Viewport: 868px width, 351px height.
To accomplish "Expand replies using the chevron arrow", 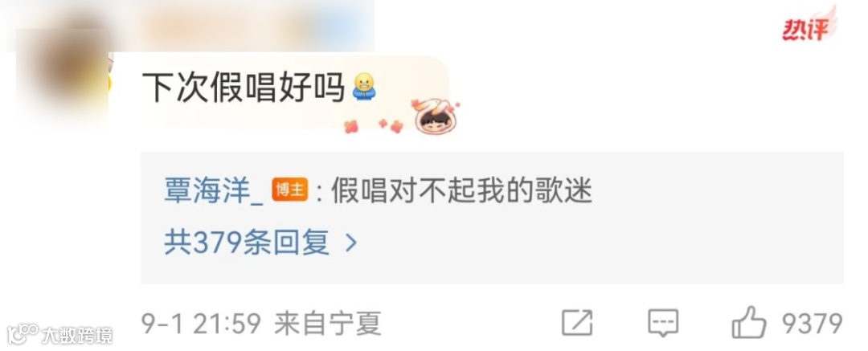I will point(350,243).
